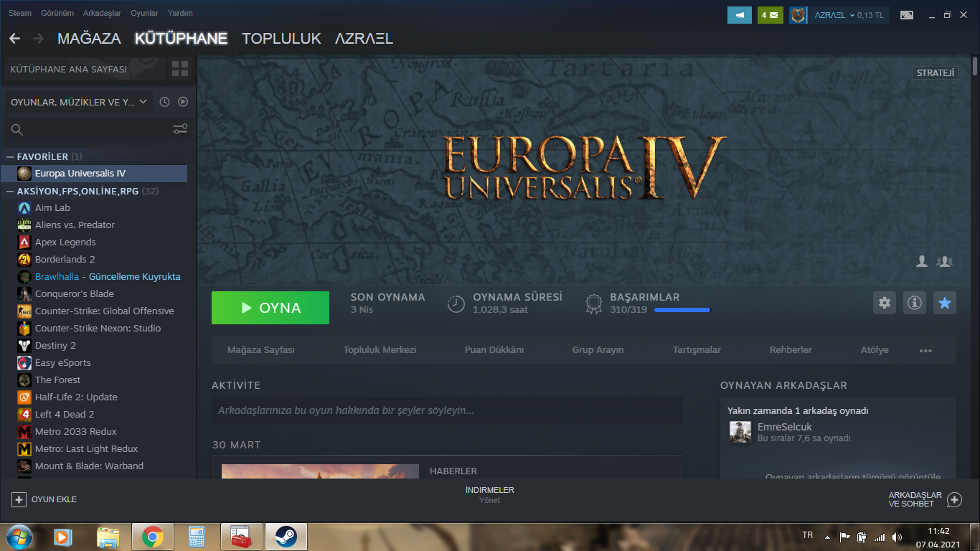Click the Counter-Strike: Global Offensive icon
This screenshot has width=980, height=551.
coord(24,311)
